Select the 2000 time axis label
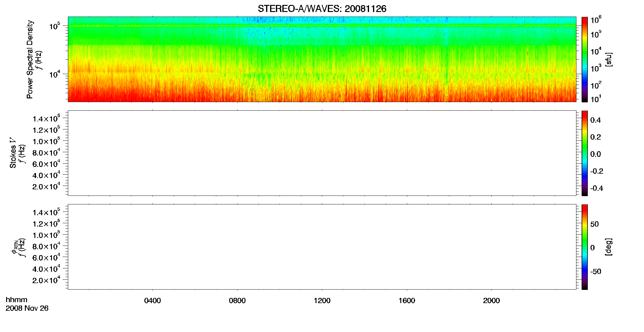The height and width of the screenshot is (332, 644). pos(491,301)
